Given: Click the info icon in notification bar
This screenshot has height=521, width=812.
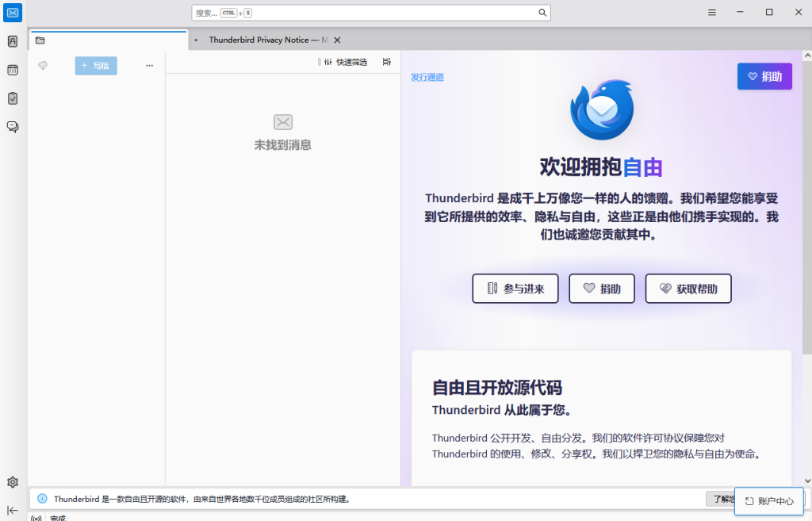Looking at the screenshot, I should pyautogui.click(x=43, y=499).
